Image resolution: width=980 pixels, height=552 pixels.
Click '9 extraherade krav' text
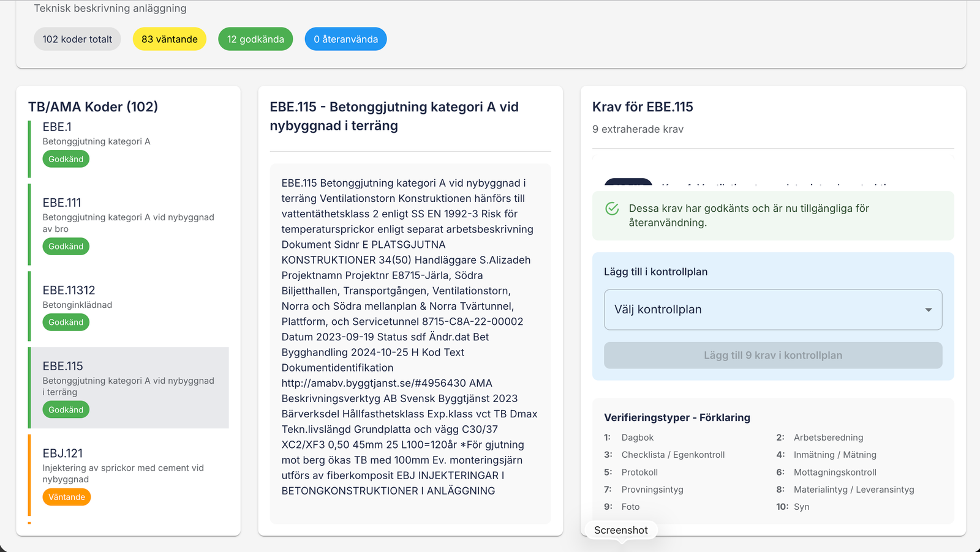(638, 129)
